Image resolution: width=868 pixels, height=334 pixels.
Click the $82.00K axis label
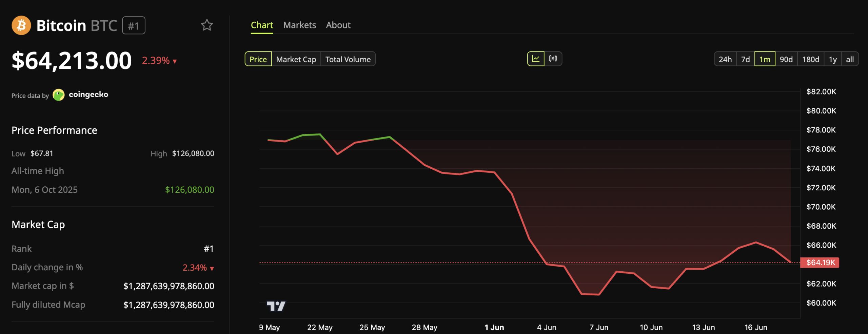tap(821, 92)
